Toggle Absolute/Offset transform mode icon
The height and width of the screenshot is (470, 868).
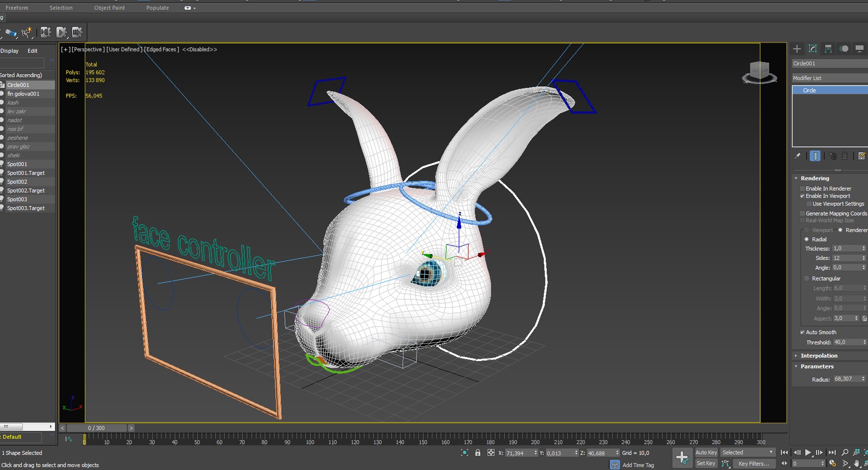click(x=491, y=453)
